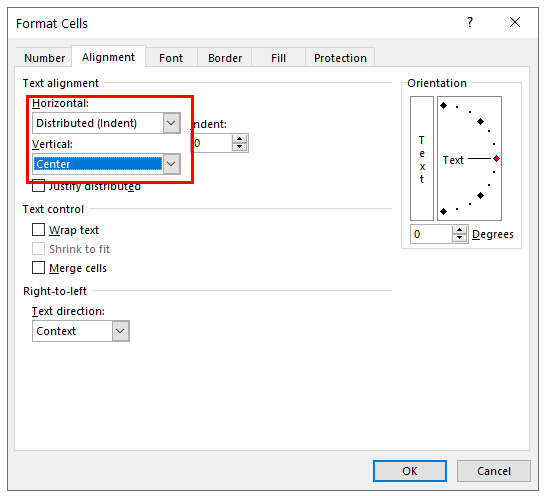545x496 pixels.
Task: Decrease the Indent with the down arrow
Action: 239,147
